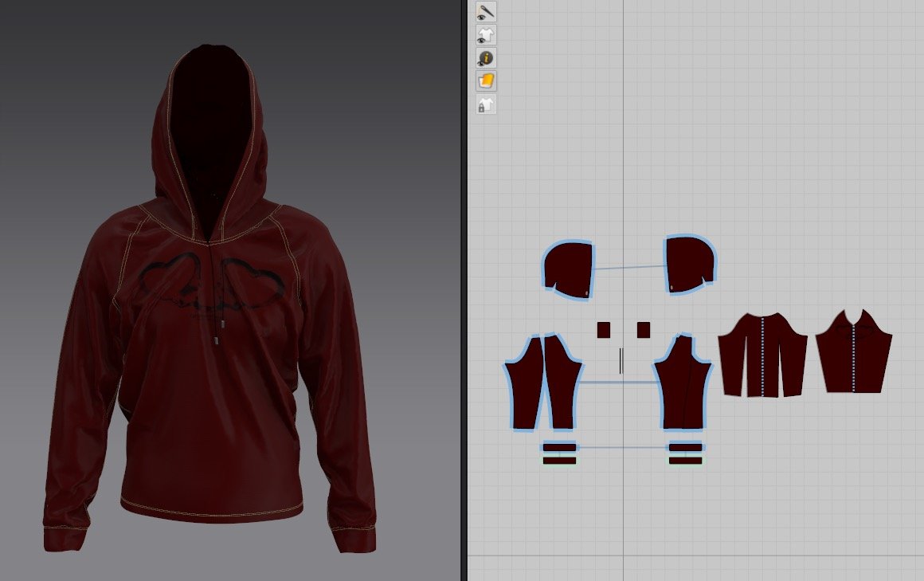Image resolution: width=924 pixels, height=581 pixels.
Task: Toggle show pattern info icon
Action: click(486, 58)
